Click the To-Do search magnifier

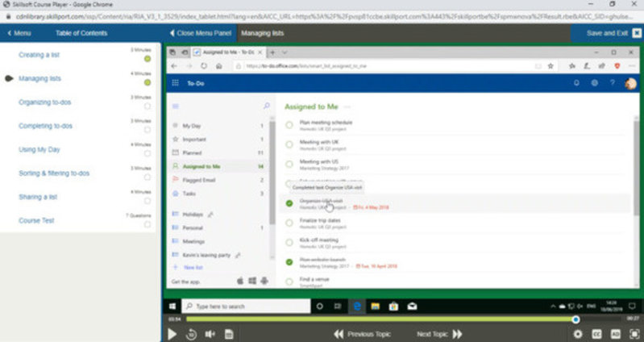coord(266,106)
